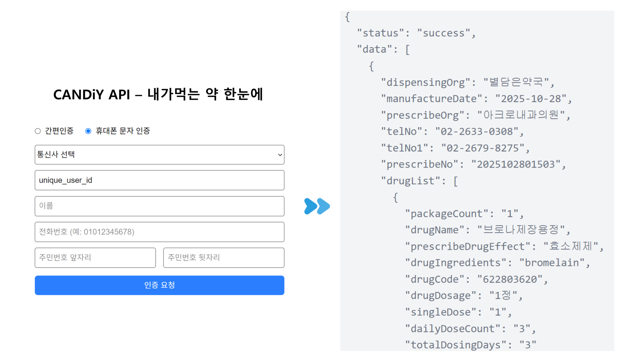Click the blue double-arrow icon

pos(317,206)
